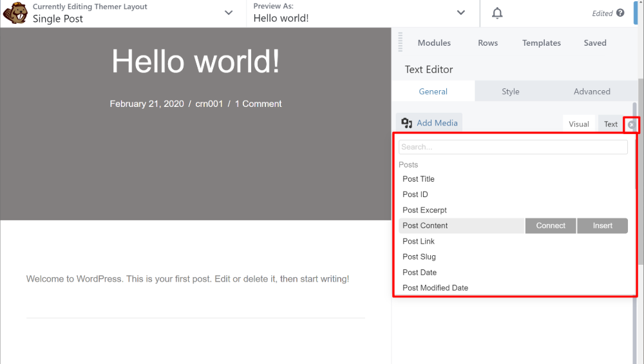Click the Beaver Builder beaver logo
The height and width of the screenshot is (364, 644).
click(x=15, y=13)
